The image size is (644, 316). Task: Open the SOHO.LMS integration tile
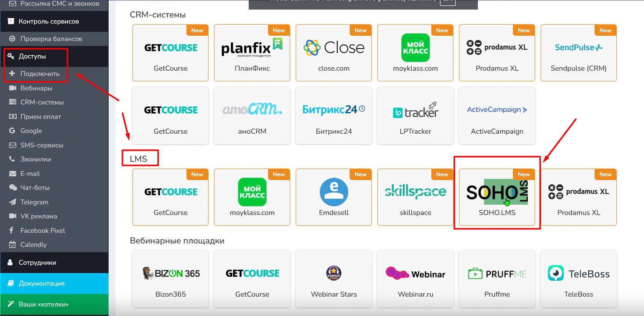pos(497,197)
